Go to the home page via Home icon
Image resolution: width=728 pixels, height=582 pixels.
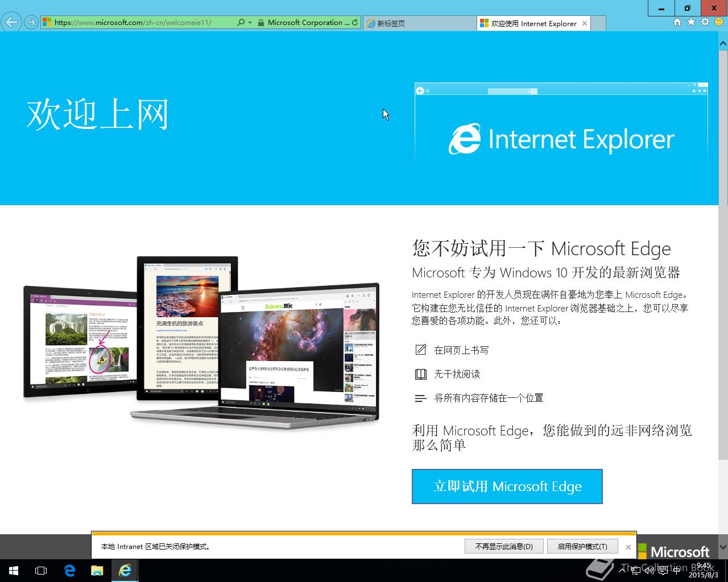(677, 22)
